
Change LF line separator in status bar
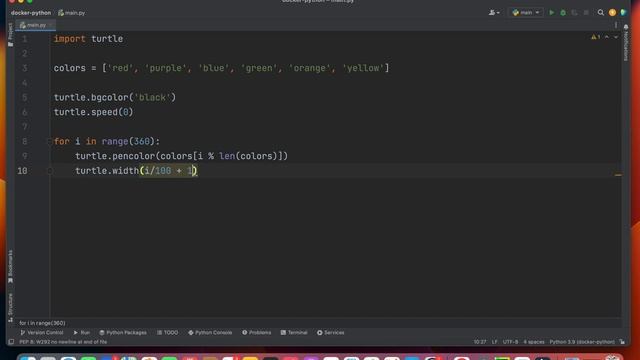tap(494, 342)
